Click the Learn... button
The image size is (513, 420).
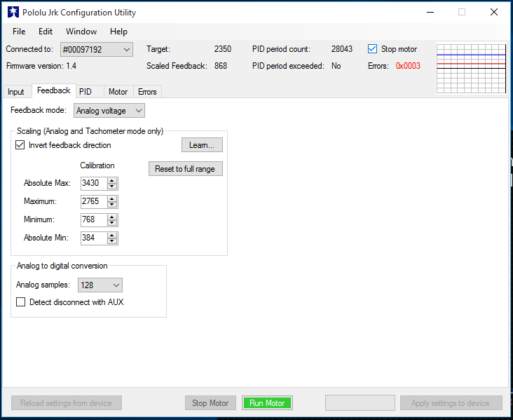(202, 145)
